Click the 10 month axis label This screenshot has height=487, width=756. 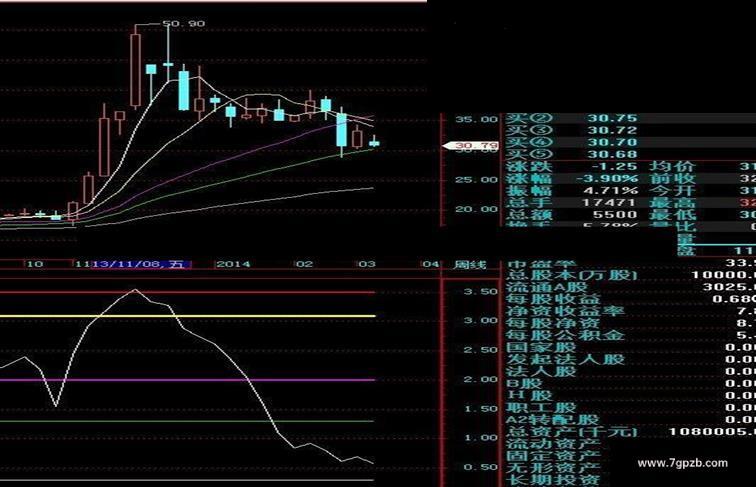34,264
